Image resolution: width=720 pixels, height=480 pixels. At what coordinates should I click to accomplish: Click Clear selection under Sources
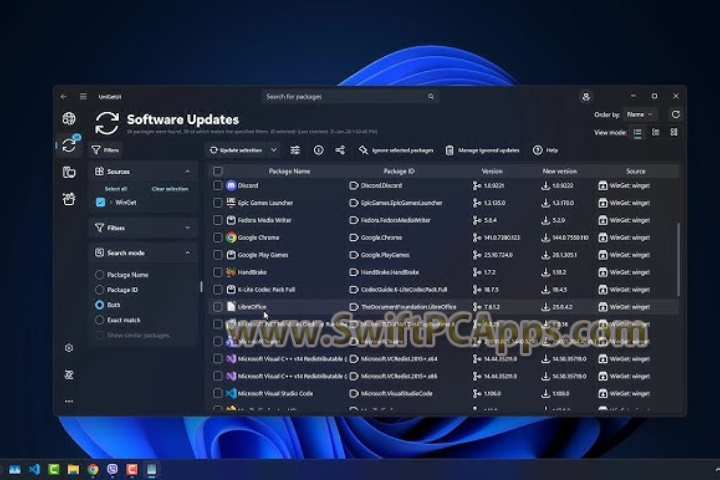170,189
